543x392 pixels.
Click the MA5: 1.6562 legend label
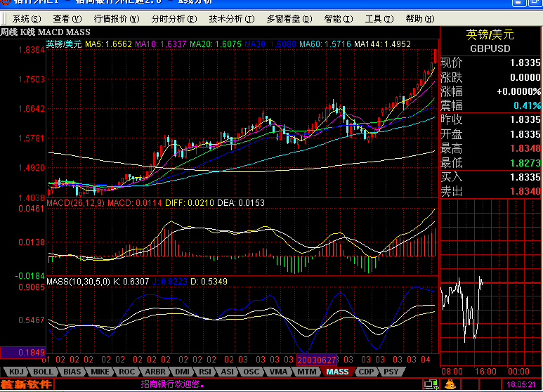pyautogui.click(x=108, y=44)
